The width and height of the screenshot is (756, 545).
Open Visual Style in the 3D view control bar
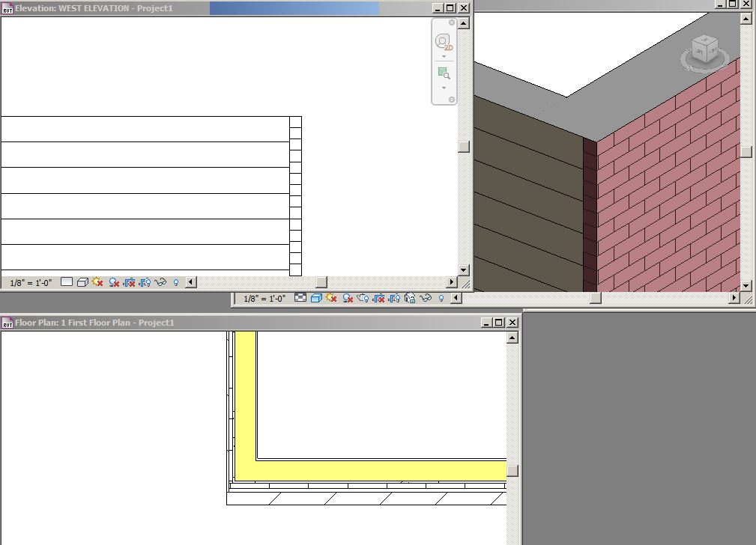(x=316, y=298)
